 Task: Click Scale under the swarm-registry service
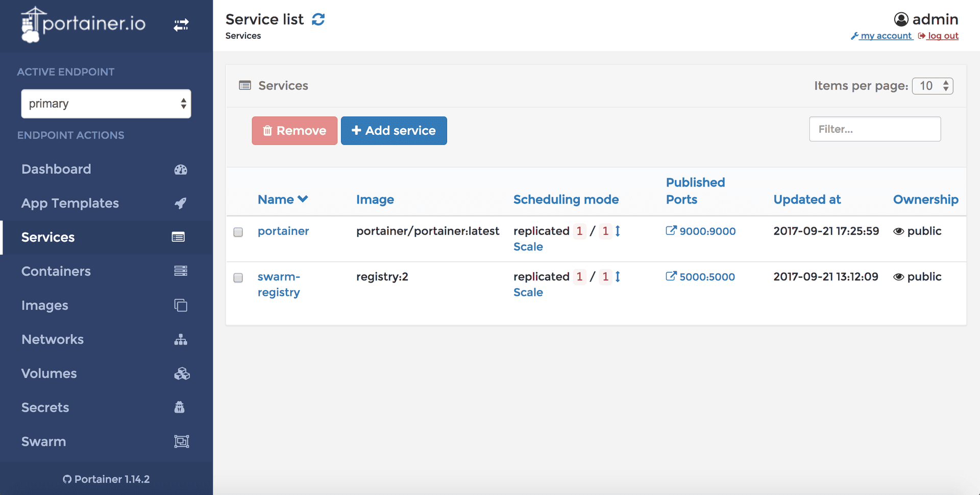coord(528,293)
